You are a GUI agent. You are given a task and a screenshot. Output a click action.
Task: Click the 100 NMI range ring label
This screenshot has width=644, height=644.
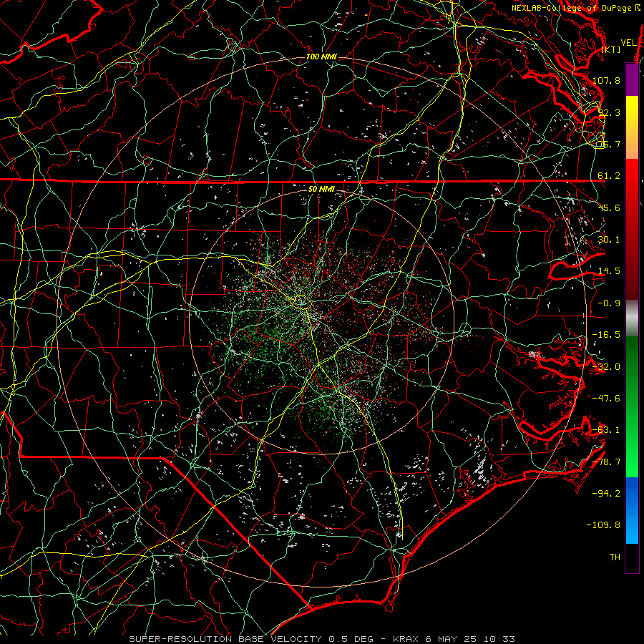pyautogui.click(x=321, y=57)
